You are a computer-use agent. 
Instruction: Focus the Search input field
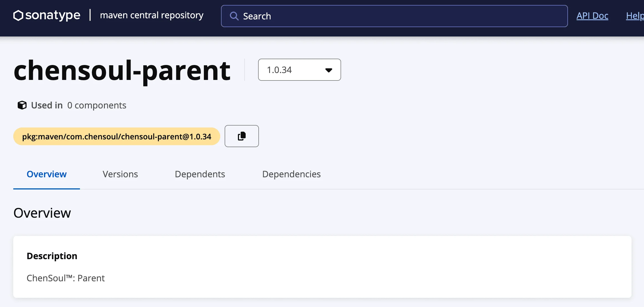394,16
